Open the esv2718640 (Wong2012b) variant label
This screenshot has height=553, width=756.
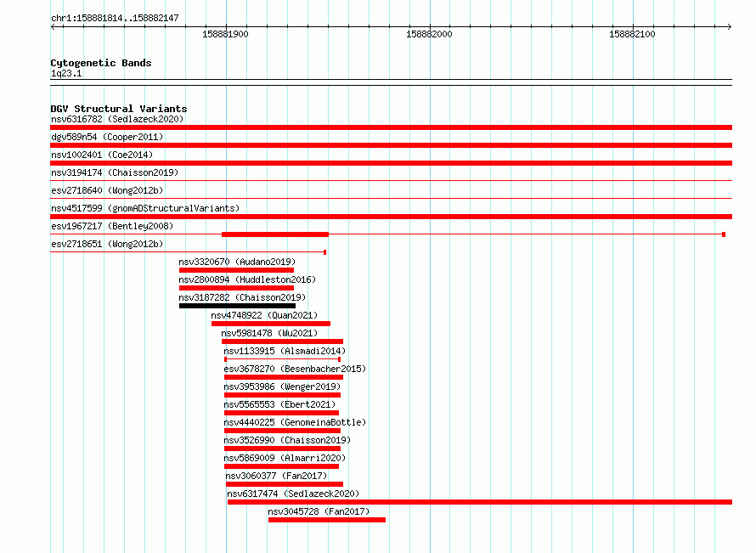click(x=107, y=190)
